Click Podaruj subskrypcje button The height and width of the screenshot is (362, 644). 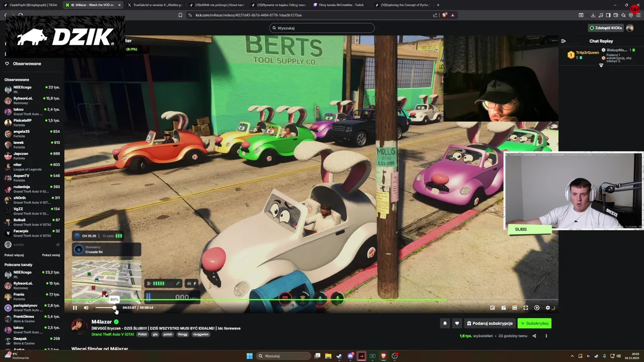tap(490, 323)
